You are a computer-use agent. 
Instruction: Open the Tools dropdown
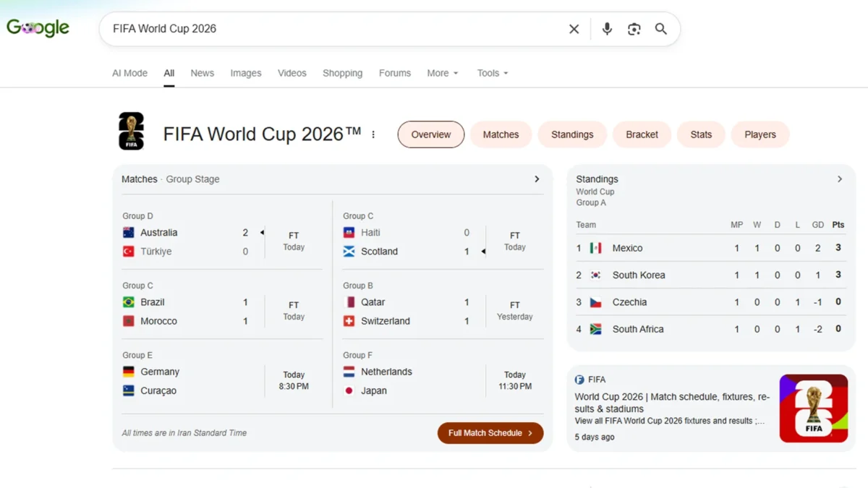click(493, 73)
